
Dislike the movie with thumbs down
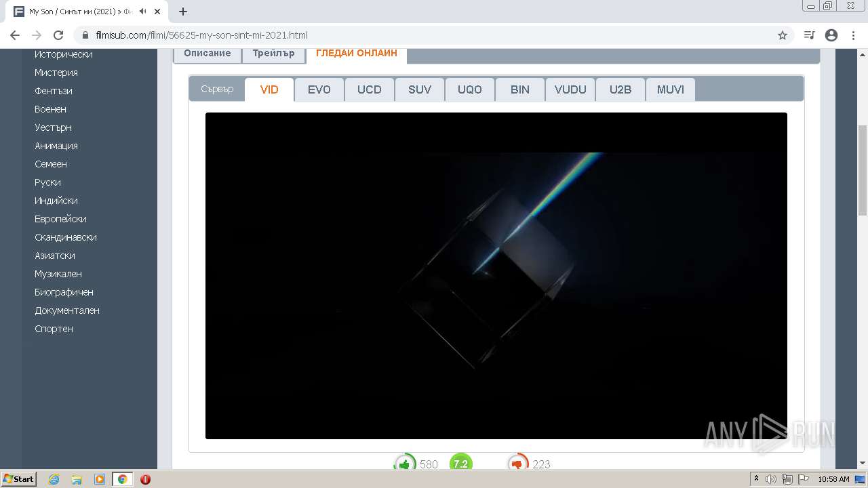point(518,464)
